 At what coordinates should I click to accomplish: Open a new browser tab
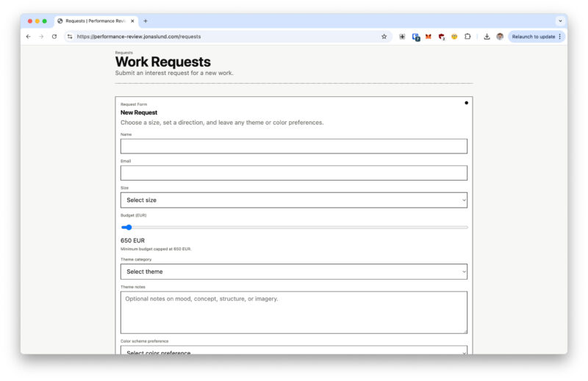point(146,21)
